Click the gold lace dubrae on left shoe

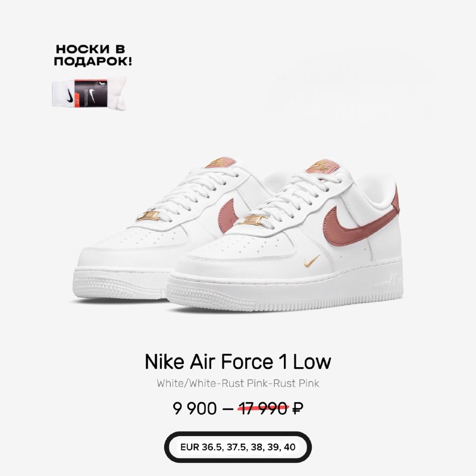148,216
